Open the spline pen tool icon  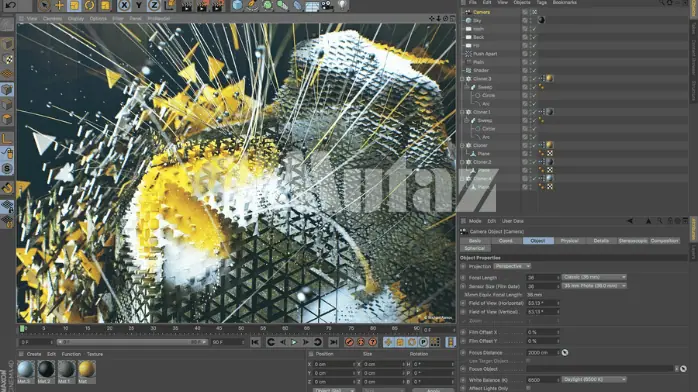point(252,5)
